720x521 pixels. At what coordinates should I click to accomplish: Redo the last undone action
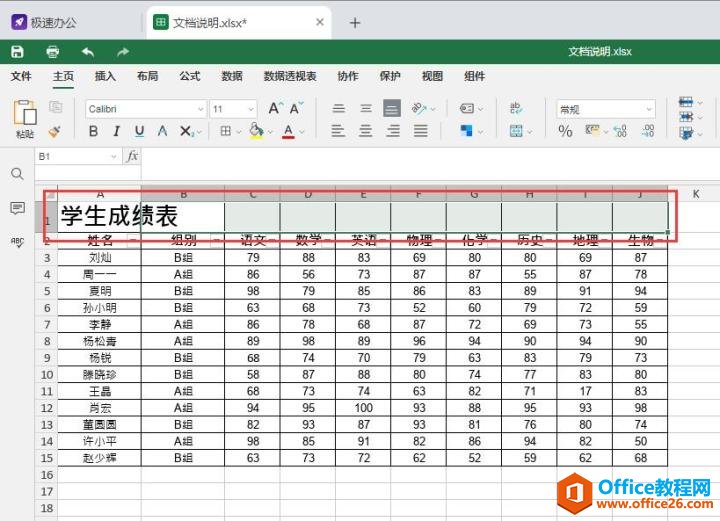tap(123, 52)
